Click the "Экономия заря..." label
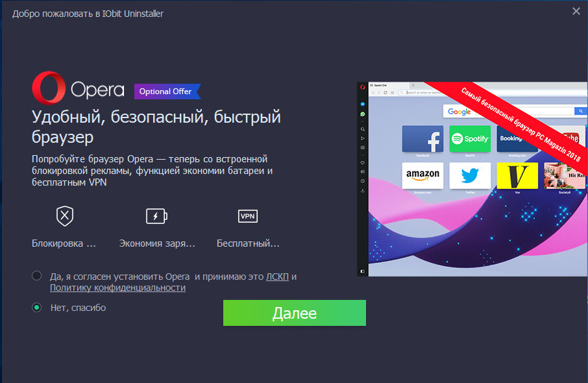 157,243
